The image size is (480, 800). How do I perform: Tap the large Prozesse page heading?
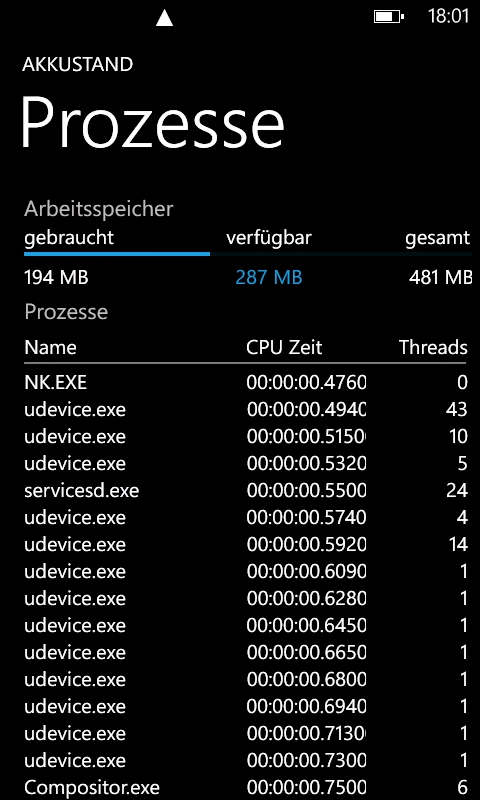(152, 123)
